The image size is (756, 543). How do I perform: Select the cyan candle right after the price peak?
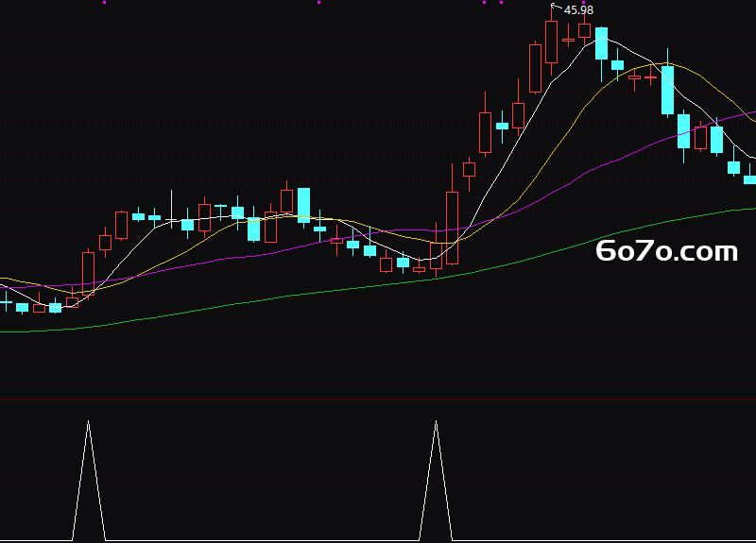pyautogui.click(x=601, y=43)
